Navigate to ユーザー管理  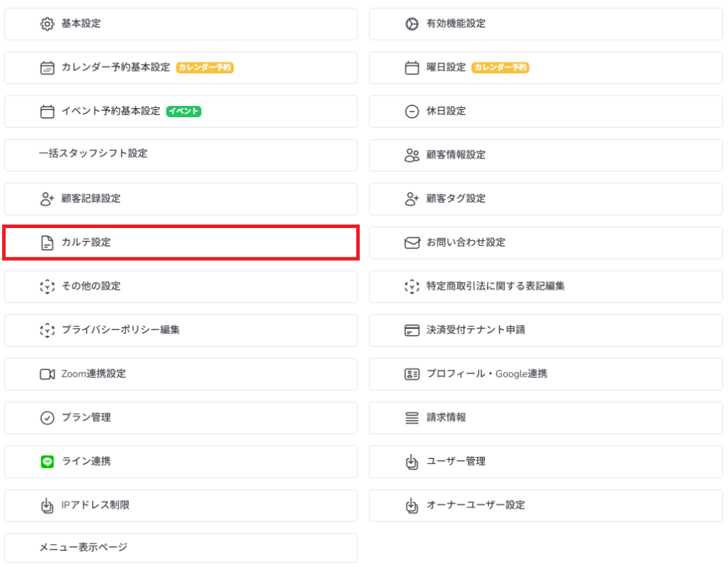point(456,462)
